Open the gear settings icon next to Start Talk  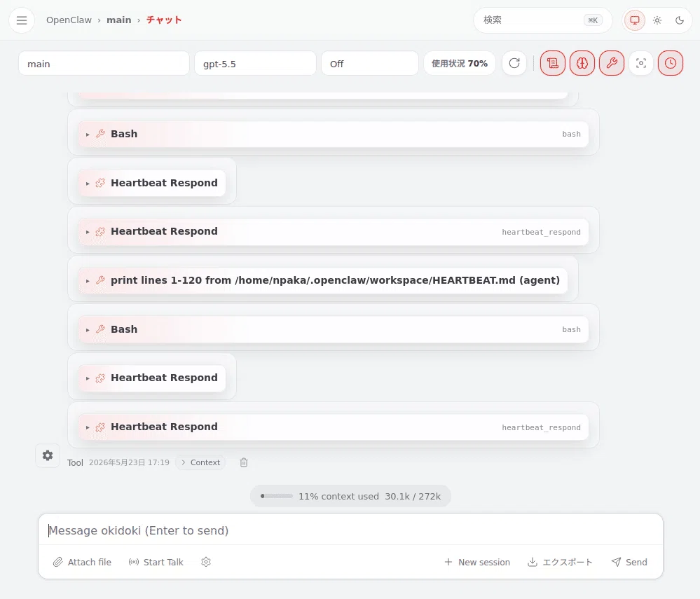pos(206,562)
